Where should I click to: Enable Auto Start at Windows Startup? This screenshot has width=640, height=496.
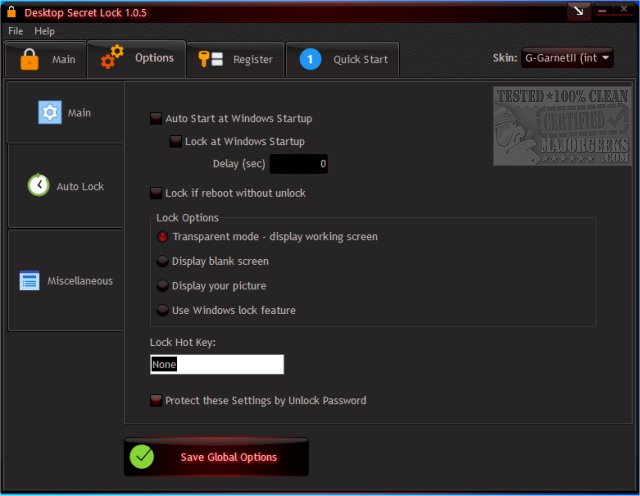coord(156,119)
